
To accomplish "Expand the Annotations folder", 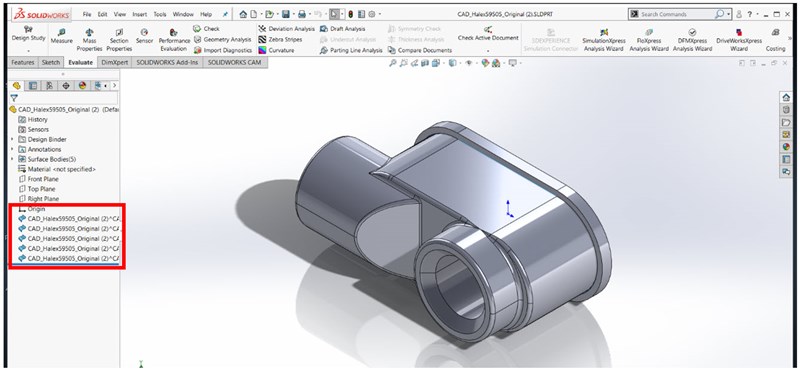I will click(12, 149).
